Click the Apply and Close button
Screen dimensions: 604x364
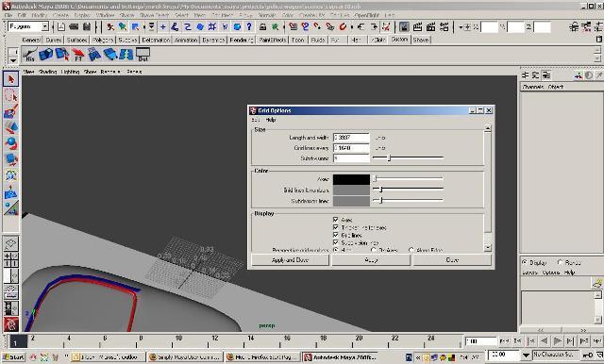(290, 260)
